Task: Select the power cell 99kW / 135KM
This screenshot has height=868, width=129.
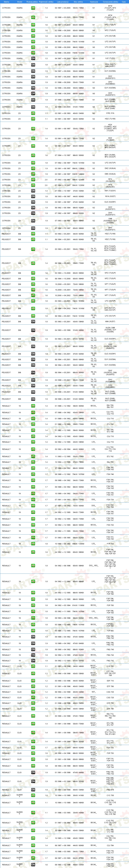Action: pyautogui.click(x=78, y=544)
